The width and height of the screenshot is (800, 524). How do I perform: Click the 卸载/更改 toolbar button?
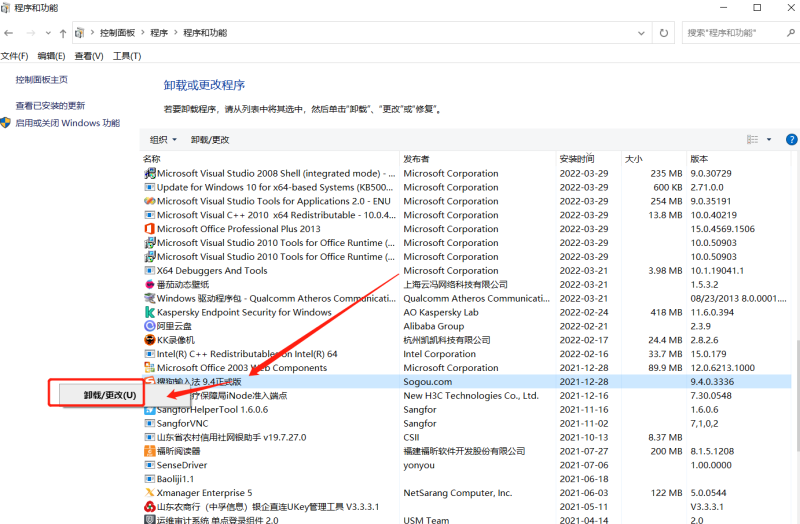(210, 140)
